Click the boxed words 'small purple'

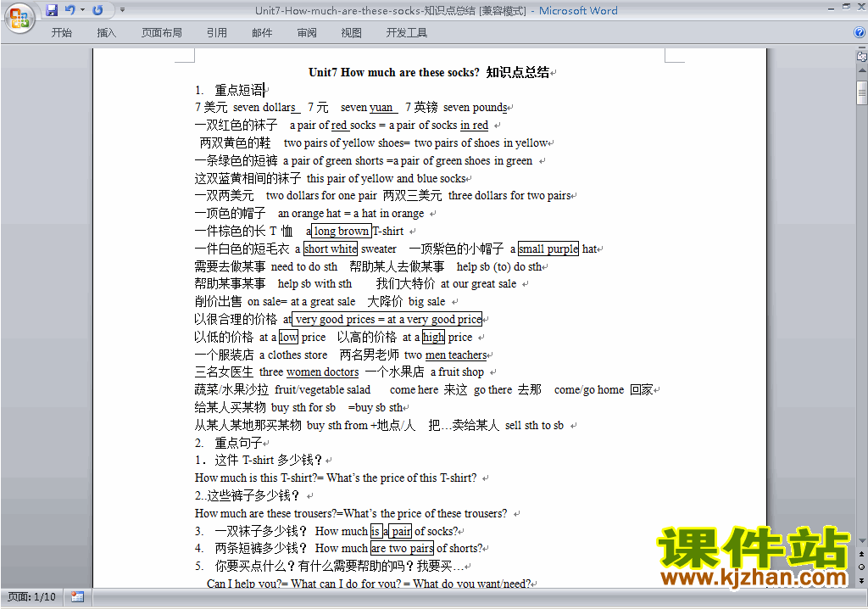pyautogui.click(x=548, y=249)
